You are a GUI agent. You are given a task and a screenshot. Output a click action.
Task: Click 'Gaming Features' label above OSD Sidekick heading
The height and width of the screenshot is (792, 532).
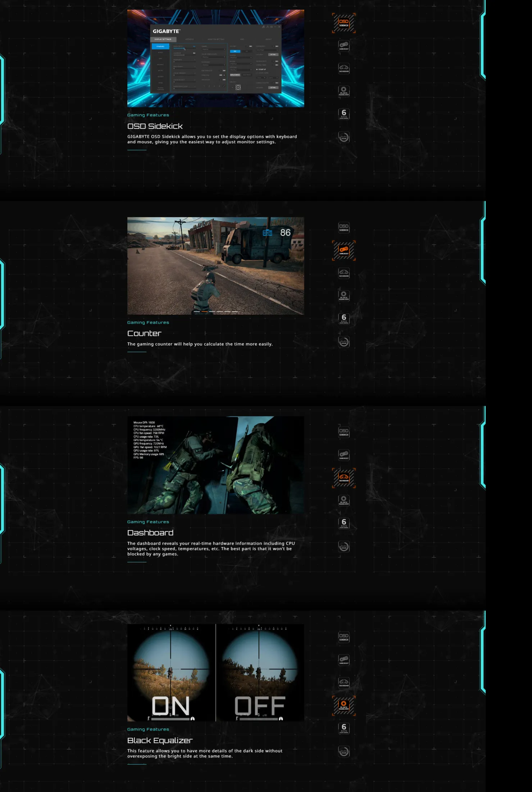coord(148,115)
